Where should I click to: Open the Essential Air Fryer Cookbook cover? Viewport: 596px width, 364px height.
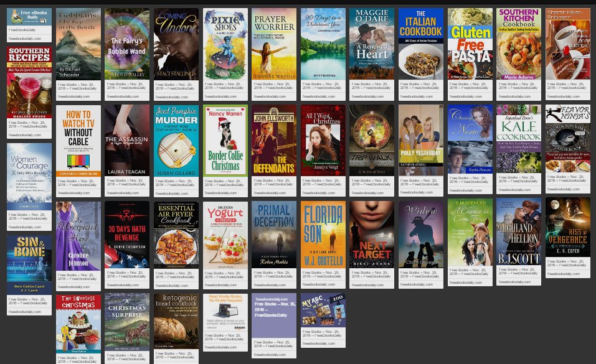click(x=176, y=236)
